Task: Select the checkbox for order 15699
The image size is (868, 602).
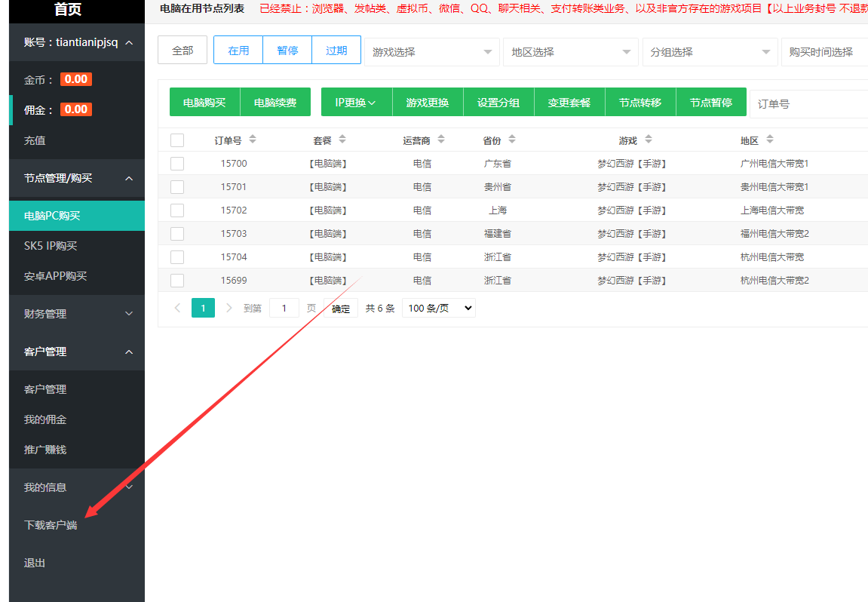Action: coord(177,281)
